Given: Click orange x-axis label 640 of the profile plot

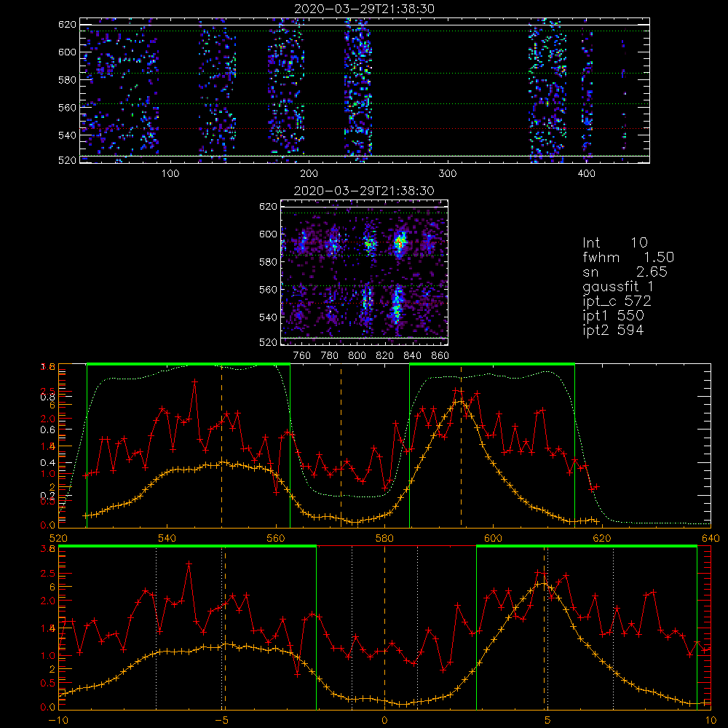Looking at the screenshot, I should [x=711, y=538].
